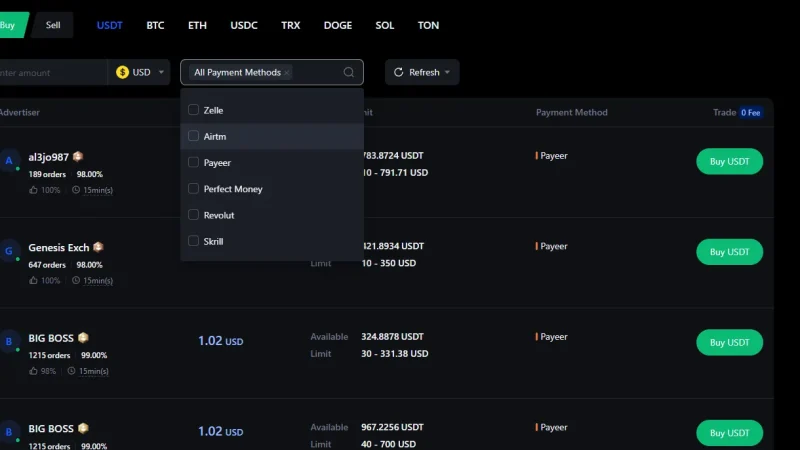This screenshot has width=800, height=450.
Task: Check the Zelle payment option
Action: 193,110
